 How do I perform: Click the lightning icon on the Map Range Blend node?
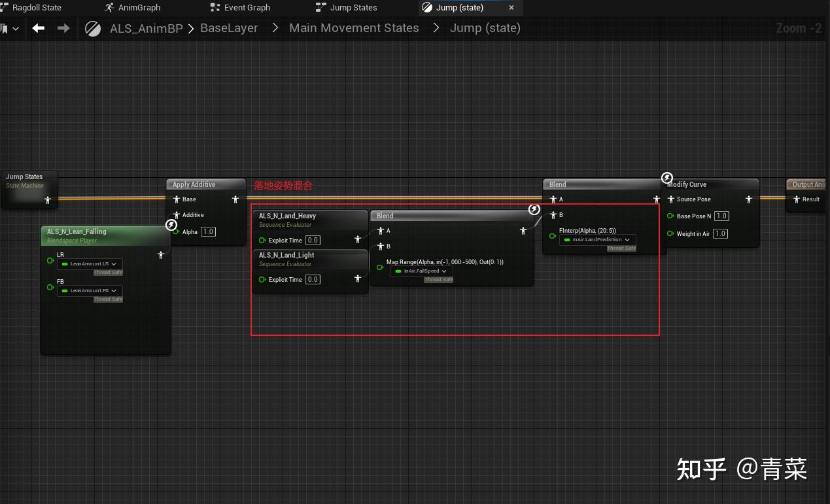coord(534,209)
